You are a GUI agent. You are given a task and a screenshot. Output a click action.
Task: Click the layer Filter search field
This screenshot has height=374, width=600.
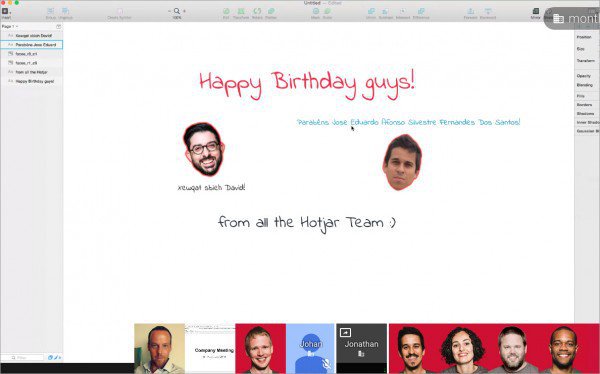[x=23, y=358]
